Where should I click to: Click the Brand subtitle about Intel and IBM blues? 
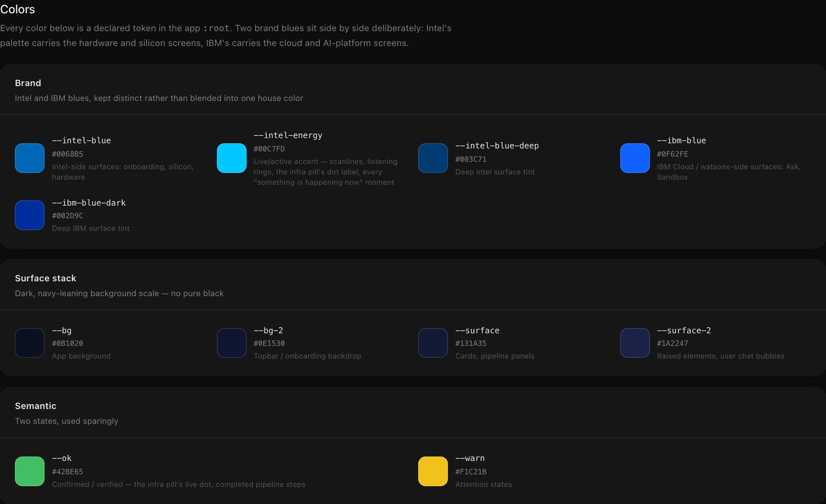[159, 98]
